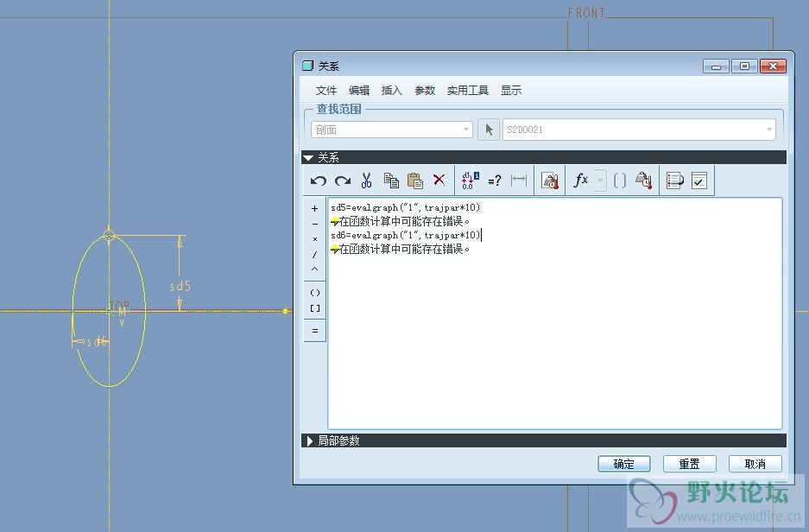Open the 剖面 scope dropdown

392,130
